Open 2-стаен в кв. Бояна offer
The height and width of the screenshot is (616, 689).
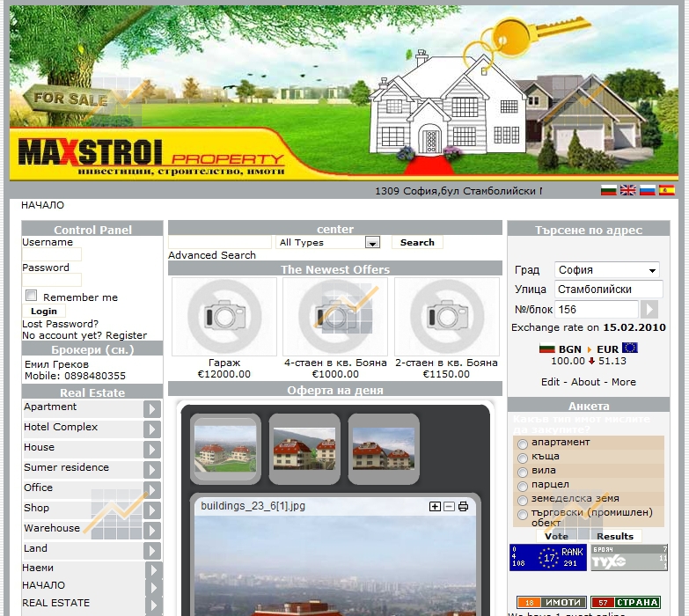447,316
